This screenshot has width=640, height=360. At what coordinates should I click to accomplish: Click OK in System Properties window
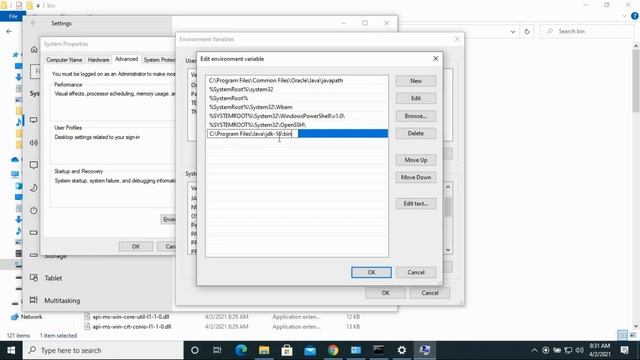pyautogui.click(x=136, y=247)
